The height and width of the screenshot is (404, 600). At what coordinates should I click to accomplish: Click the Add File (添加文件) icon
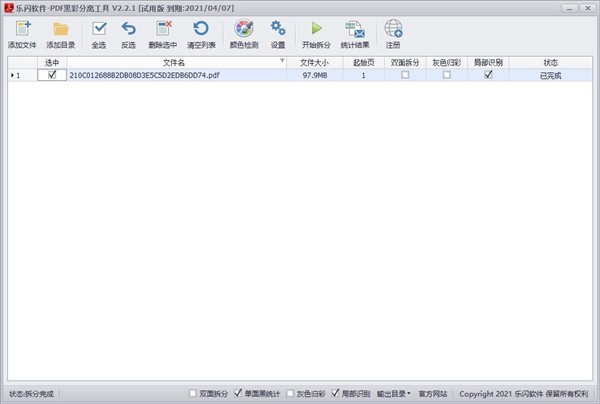pyautogui.click(x=23, y=29)
